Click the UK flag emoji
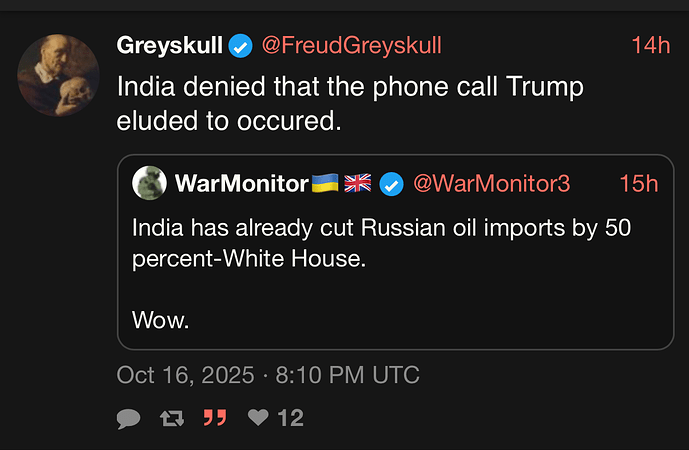This screenshot has width=689, height=450. (357, 184)
